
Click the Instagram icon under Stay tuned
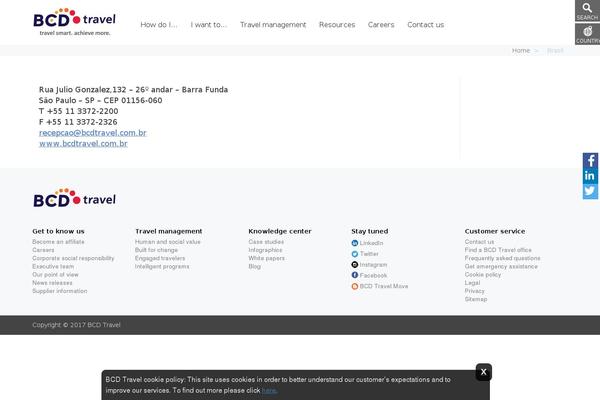pos(355,264)
